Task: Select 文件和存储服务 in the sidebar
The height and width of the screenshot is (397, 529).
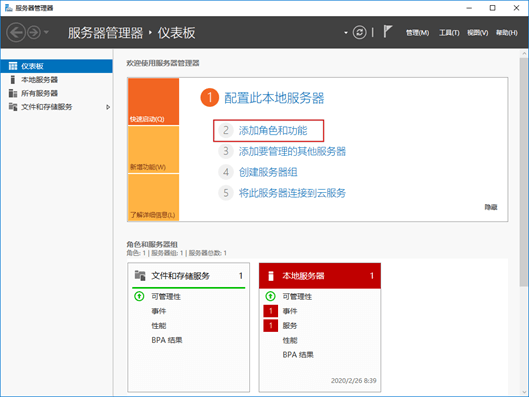Action: 57,107
